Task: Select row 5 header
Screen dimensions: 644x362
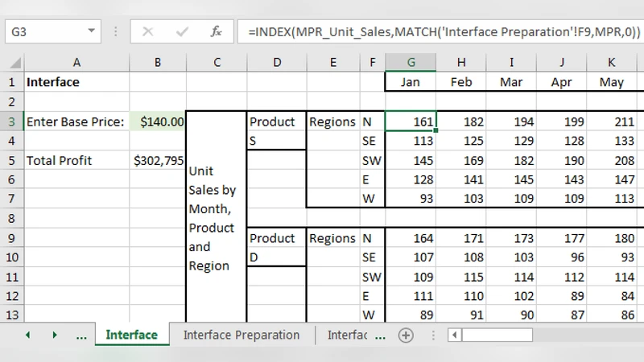Action: [11, 160]
